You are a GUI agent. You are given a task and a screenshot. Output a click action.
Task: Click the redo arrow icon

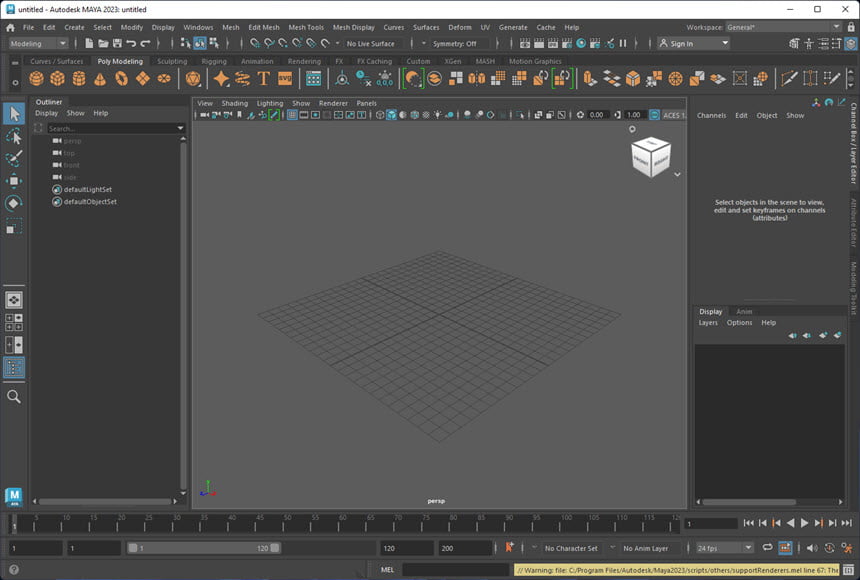coord(145,43)
